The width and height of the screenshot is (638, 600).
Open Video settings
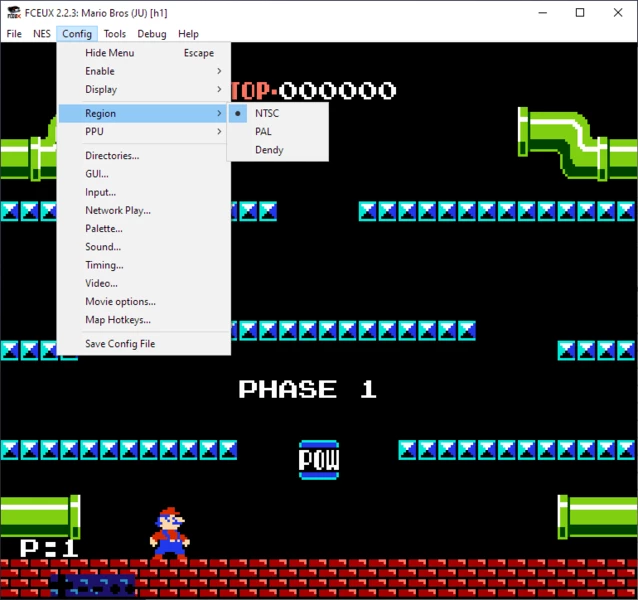144,284
